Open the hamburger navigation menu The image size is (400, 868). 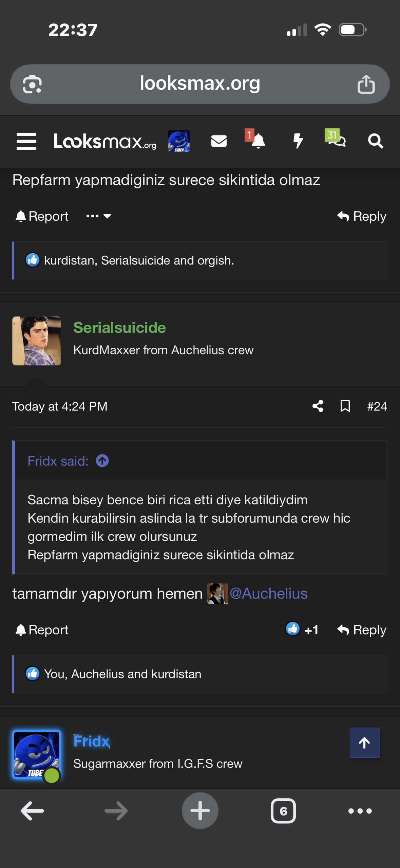26,141
